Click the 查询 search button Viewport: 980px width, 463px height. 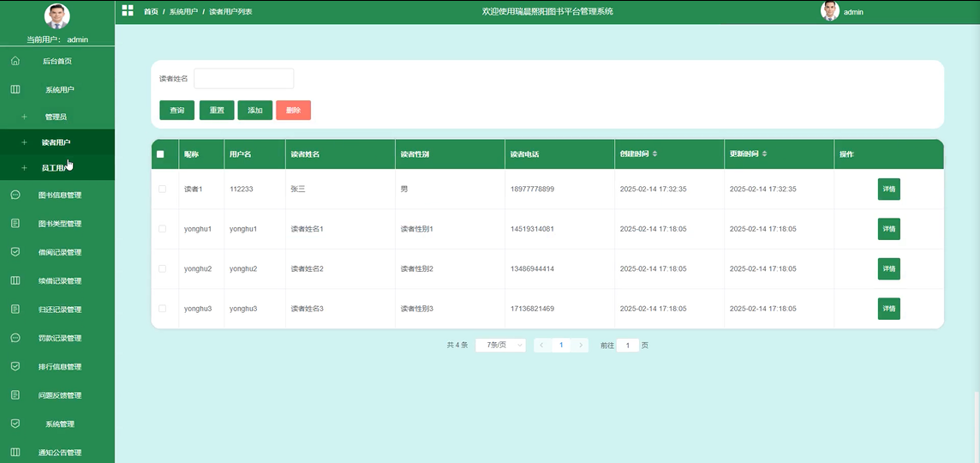176,110
